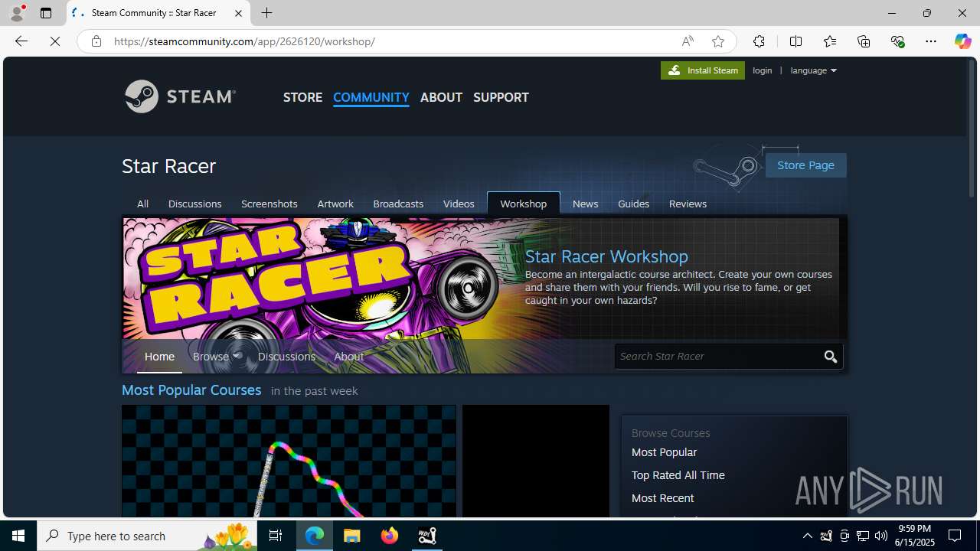Click the browser address bar URL
980x551 pixels.
click(x=244, y=41)
